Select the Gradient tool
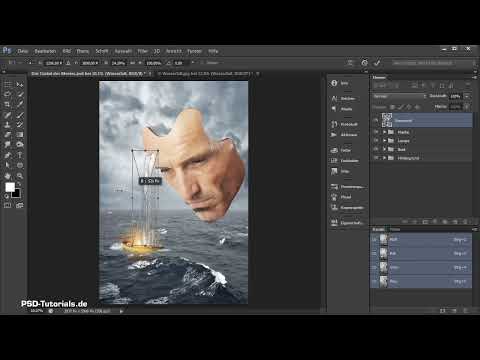The width and height of the screenshot is (480, 360). click(x=20, y=135)
